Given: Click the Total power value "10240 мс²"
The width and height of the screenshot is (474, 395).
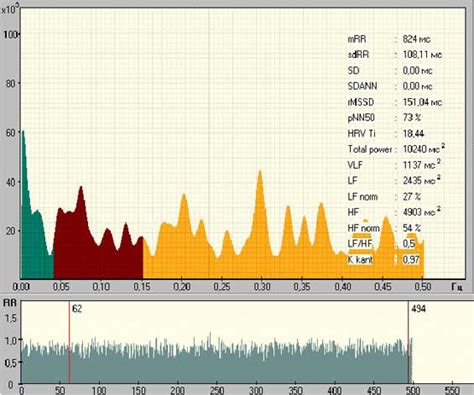Looking at the screenshot, I should coord(424,149).
